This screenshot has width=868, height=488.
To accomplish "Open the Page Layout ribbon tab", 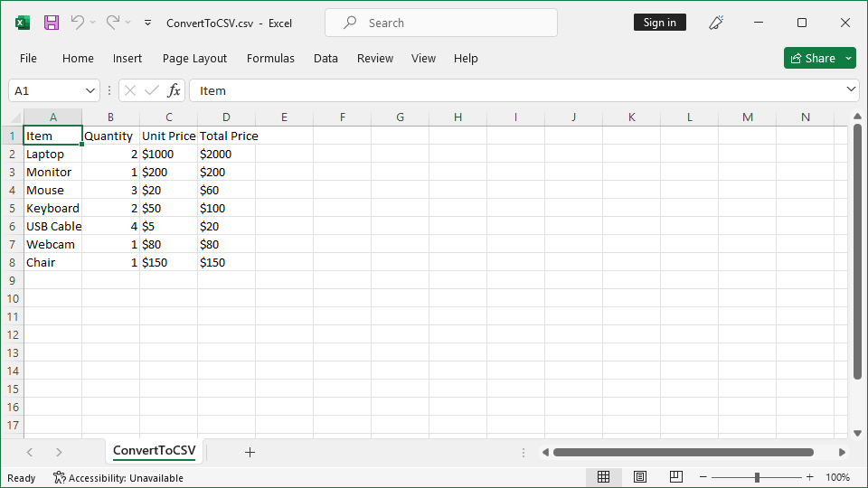I will pyautogui.click(x=194, y=58).
